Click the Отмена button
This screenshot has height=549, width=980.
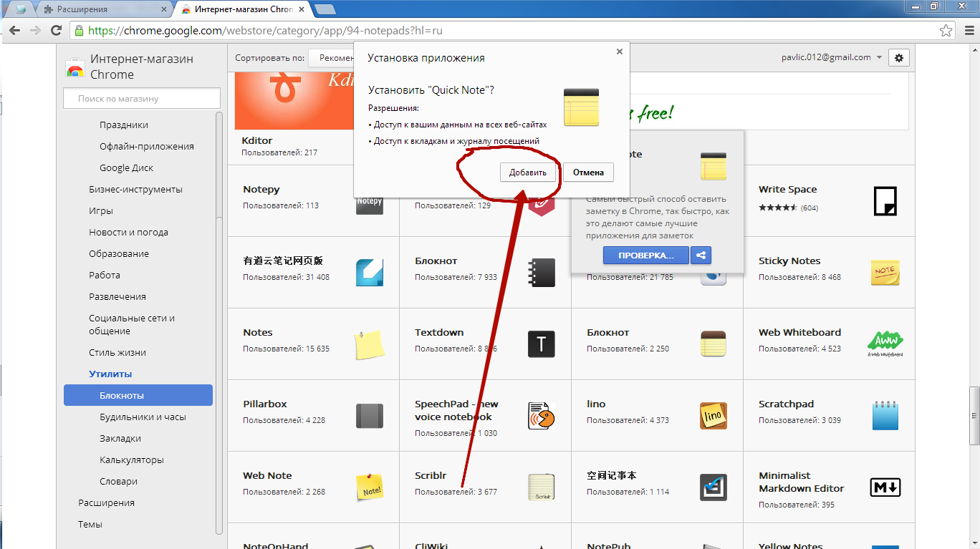point(589,173)
